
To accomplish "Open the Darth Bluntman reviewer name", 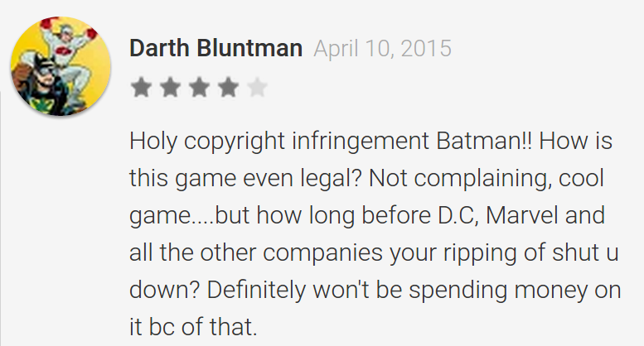I will (215, 48).
